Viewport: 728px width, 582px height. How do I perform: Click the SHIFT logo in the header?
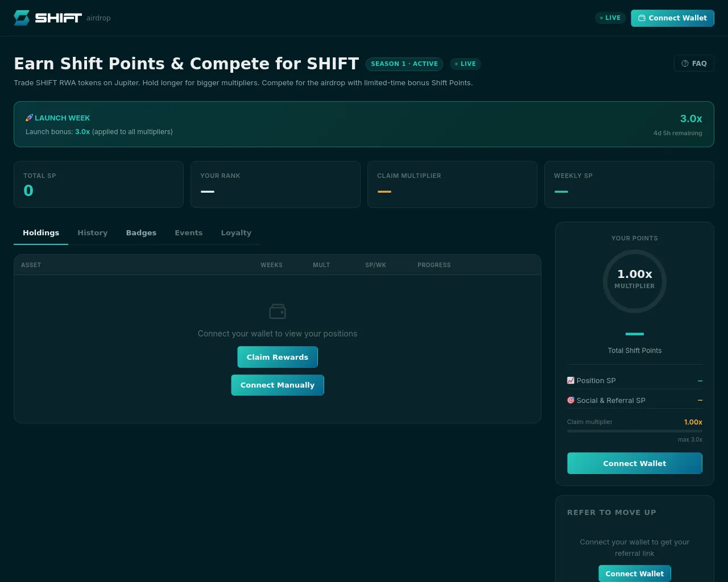pyautogui.click(x=48, y=18)
